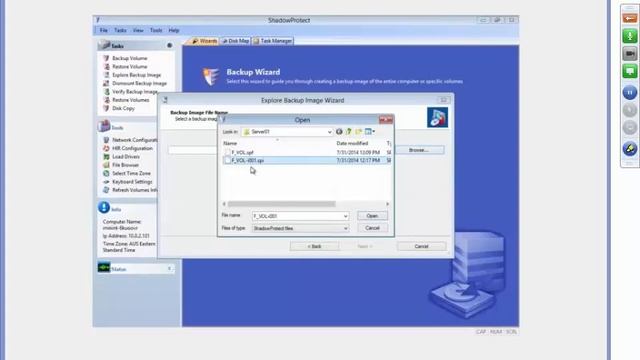Click the Verify Backup Image task icon
The image size is (640, 360).
point(106,92)
